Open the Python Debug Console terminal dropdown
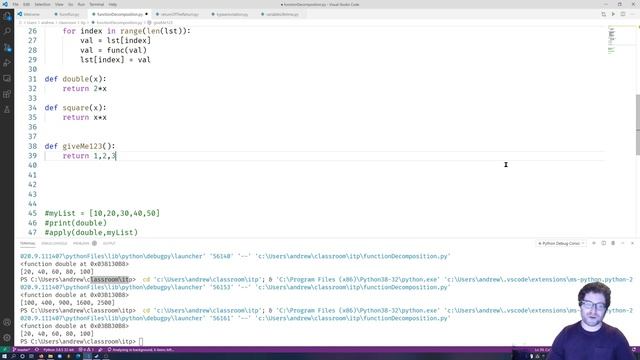This screenshot has width=640, height=360. click(x=561, y=243)
